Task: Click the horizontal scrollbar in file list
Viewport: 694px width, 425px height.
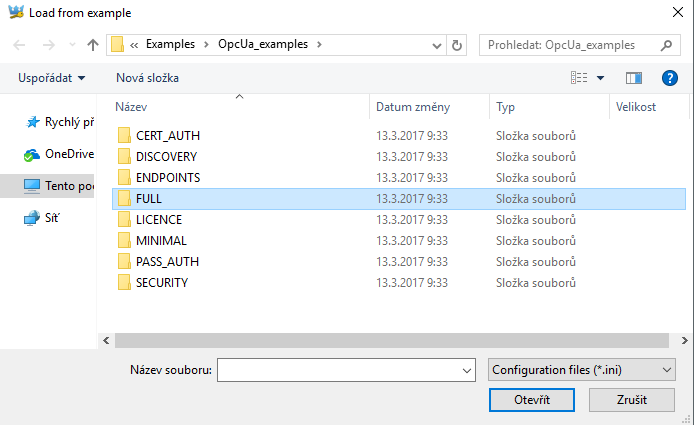Action: coord(390,341)
